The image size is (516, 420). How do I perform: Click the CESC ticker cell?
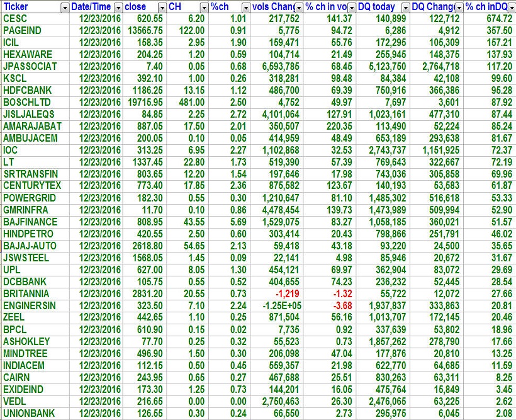(x=35, y=19)
